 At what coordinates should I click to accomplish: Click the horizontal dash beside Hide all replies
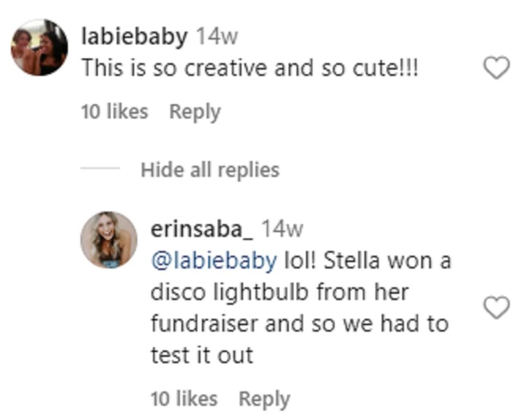[x=100, y=169]
